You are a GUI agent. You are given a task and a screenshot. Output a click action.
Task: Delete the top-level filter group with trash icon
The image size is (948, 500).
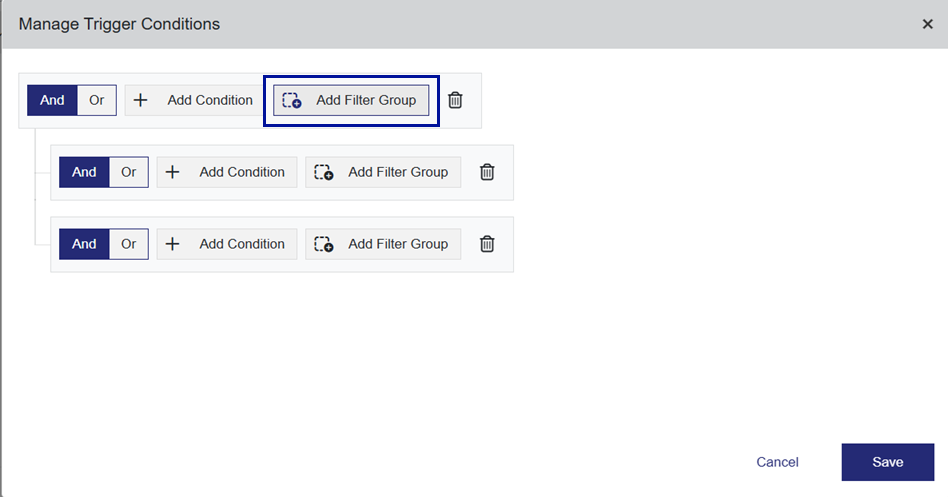pos(455,100)
